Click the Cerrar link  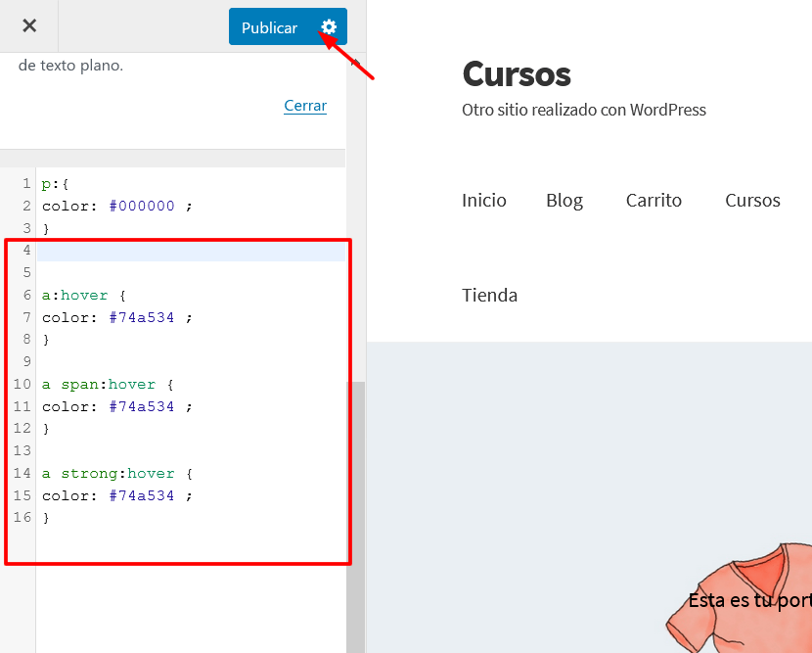tap(305, 106)
